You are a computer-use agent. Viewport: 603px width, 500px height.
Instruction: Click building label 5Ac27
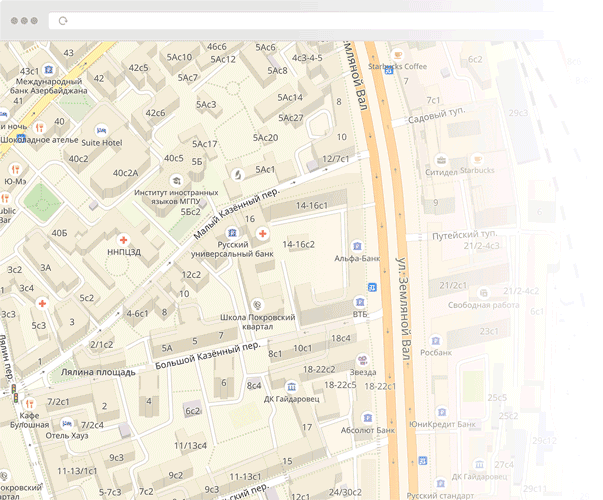point(291,118)
